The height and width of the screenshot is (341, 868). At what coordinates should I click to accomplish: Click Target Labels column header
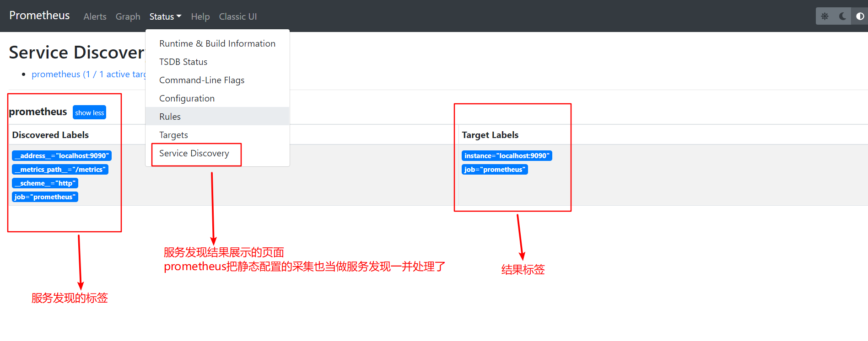click(490, 135)
